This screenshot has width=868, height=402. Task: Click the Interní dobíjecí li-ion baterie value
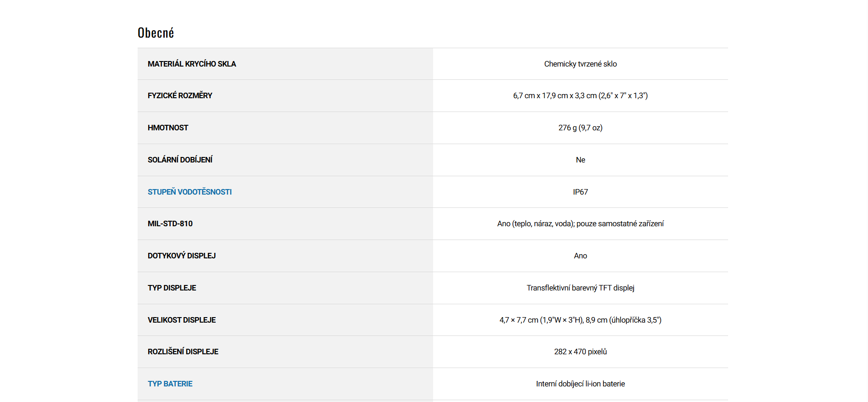580,384
